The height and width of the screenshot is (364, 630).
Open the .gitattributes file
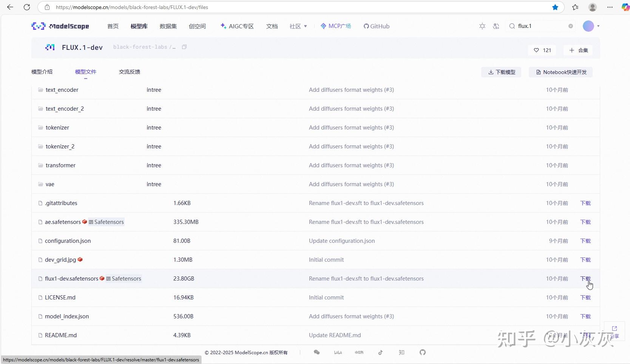61,203
